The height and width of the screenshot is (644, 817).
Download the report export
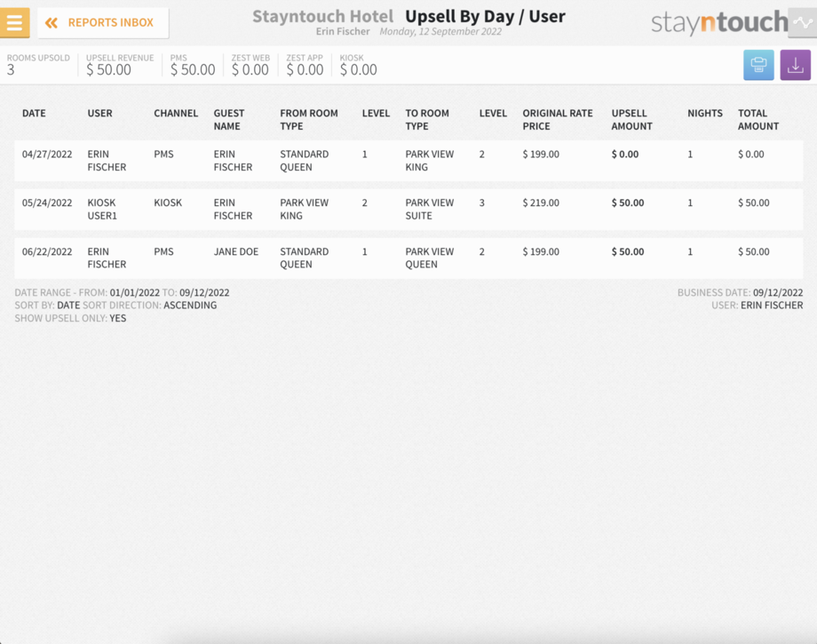click(795, 65)
